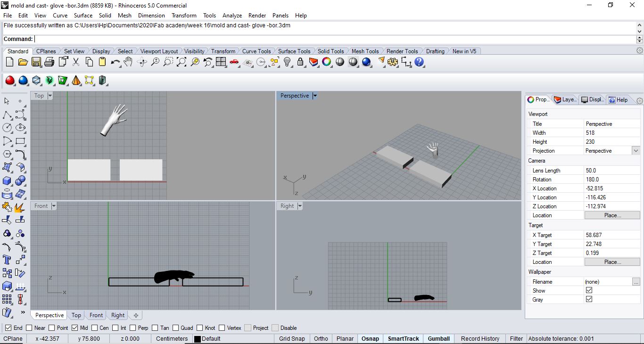The width and height of the screenshot is (644, 344).
Task: Click the Explode icon in left sidebar
Action: click(20, 207)
